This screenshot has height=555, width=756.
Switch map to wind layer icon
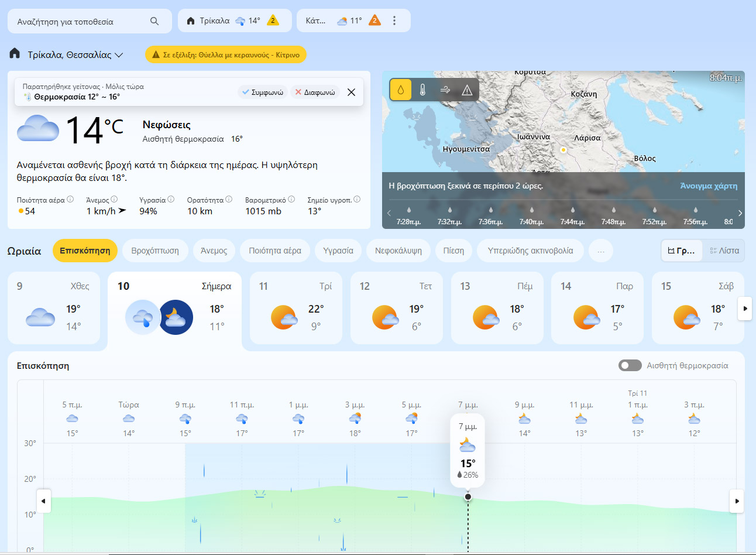(x=445, y=90)
